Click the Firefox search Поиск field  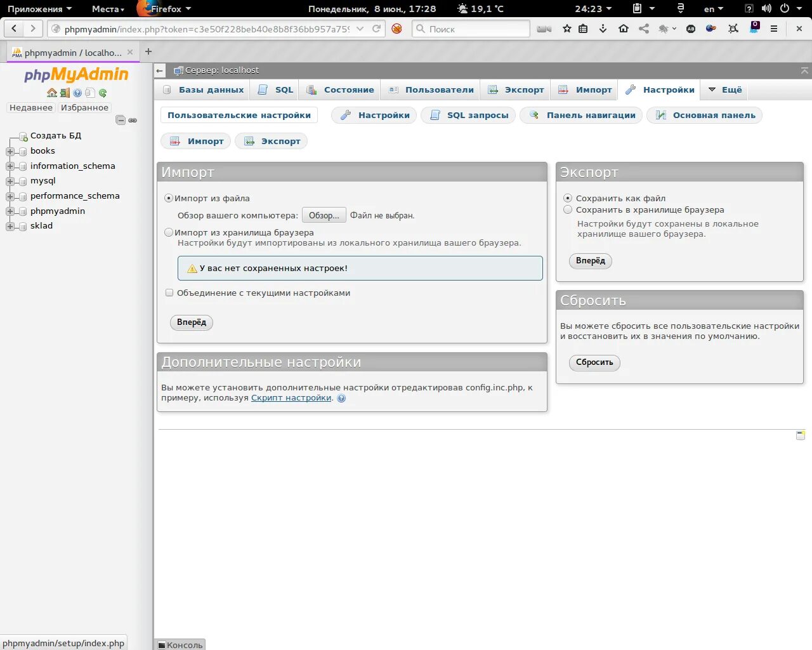tap(471, 29)
